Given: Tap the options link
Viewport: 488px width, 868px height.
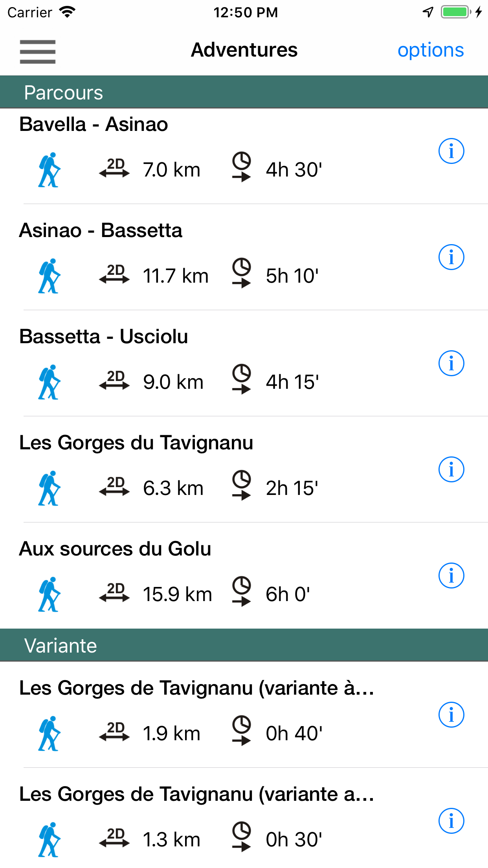Looking at the screenshot, I should coord(431,50).
